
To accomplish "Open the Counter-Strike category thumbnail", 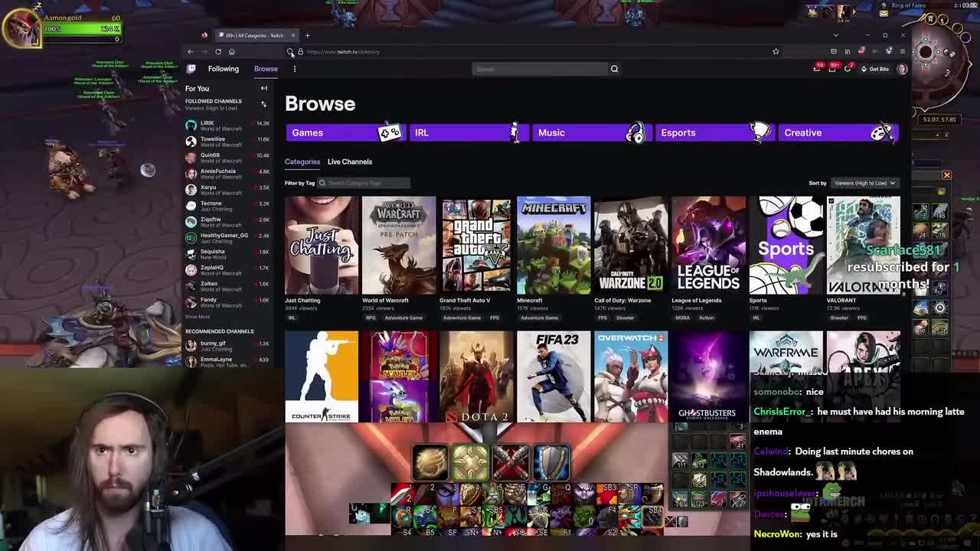I will pyautogui.click(x=322, y=377).
